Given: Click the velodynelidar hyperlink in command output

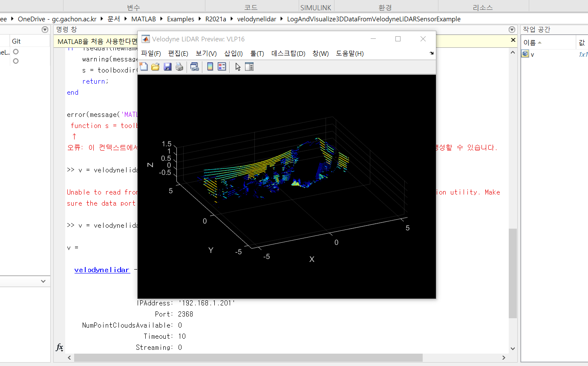Looking at the screenshot, I should click(102, 270).
